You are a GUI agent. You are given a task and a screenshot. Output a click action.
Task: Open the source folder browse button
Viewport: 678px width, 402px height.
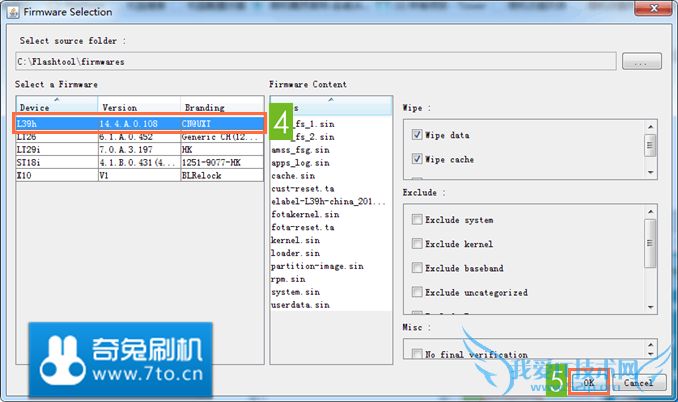641,61
